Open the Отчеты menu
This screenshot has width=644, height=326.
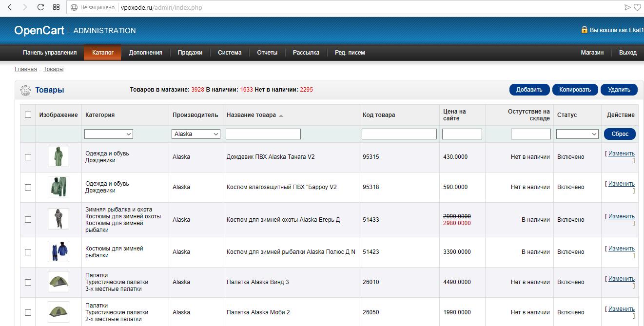[x=267, y=53]
